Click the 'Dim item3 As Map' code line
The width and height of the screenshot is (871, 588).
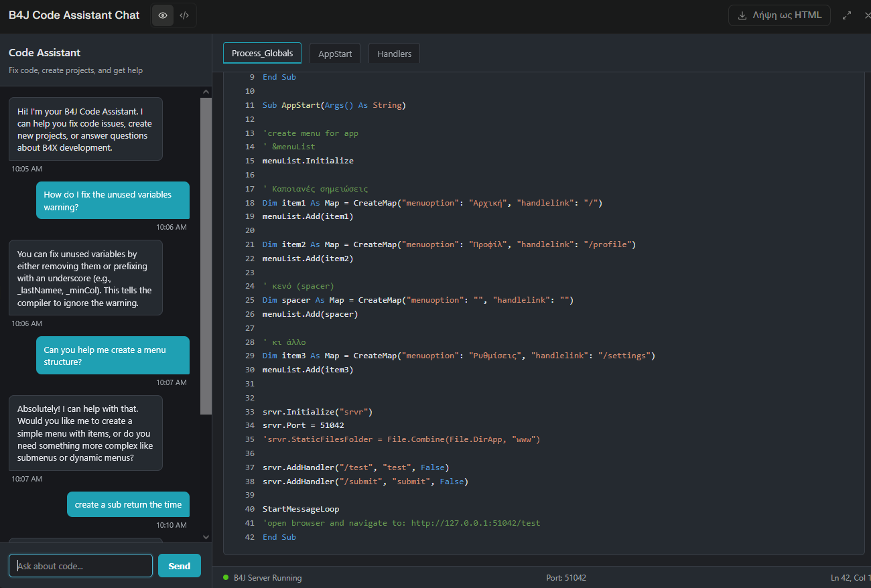coord(459,356)
